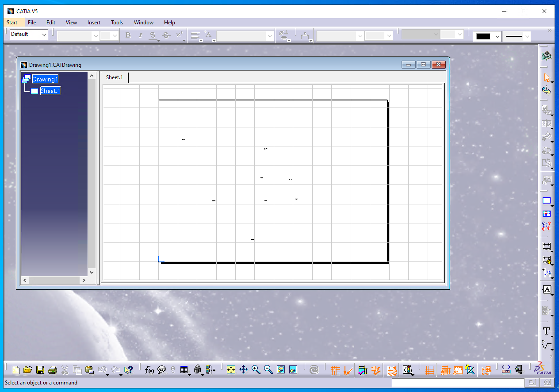The width and height of the screenshot is (559, 392).
Task: Click the command input field in status bar
Action: [458, 383]
